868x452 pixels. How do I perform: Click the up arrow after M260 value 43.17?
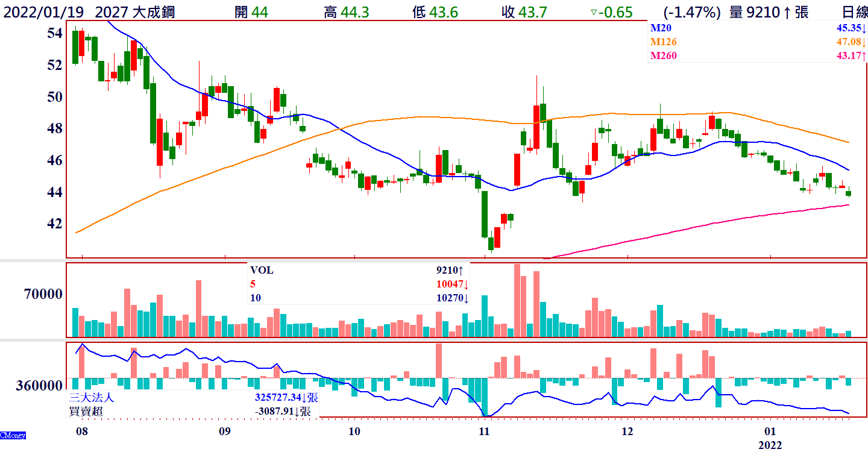coord(864,56)
